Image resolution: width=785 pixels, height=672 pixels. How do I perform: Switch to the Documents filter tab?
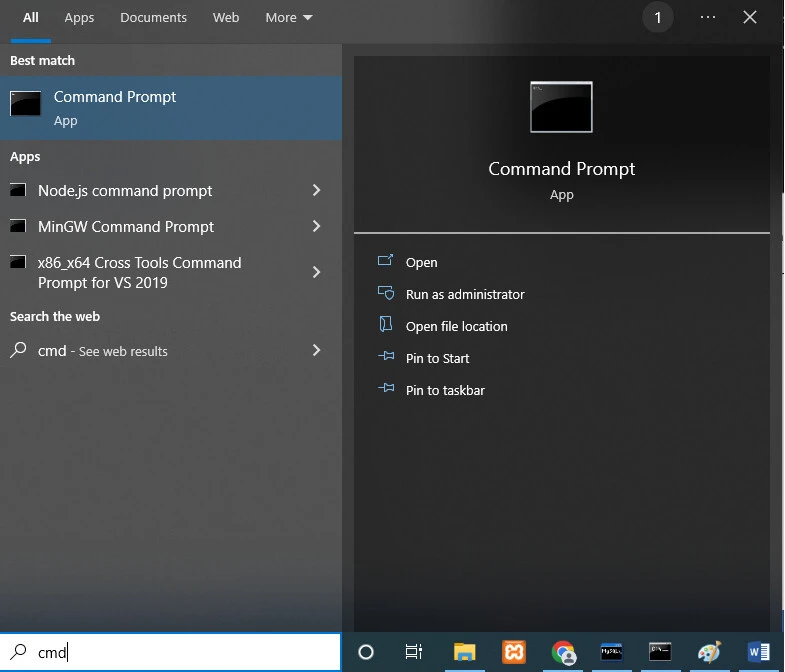153,18
